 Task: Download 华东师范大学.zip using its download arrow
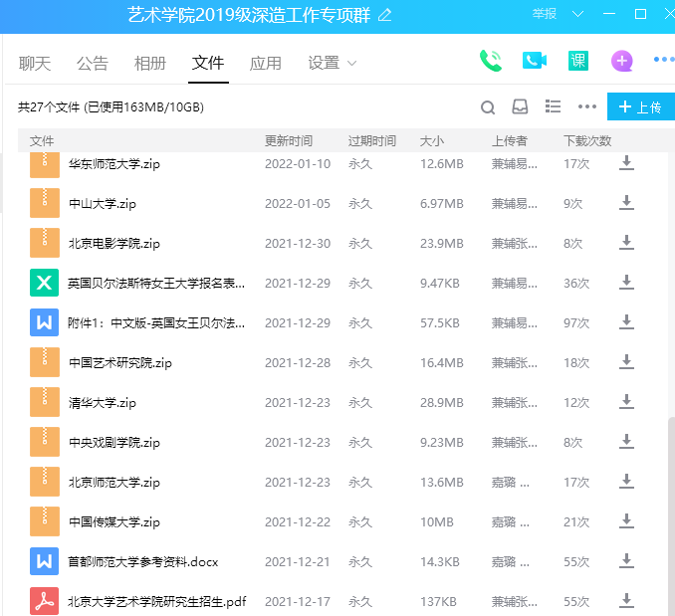[626, 163]
